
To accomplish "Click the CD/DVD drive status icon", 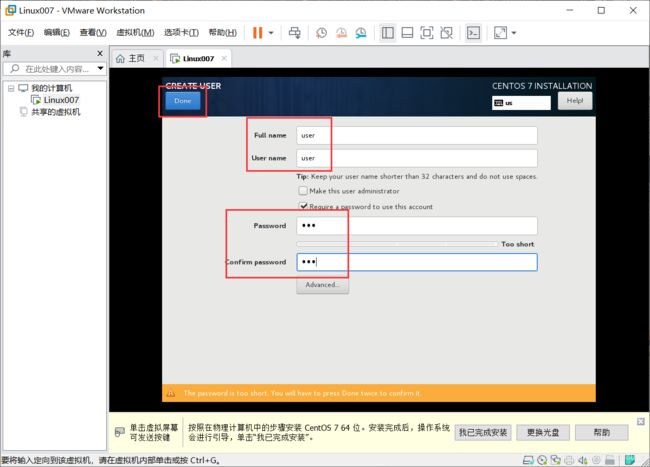I will point(542,460).
